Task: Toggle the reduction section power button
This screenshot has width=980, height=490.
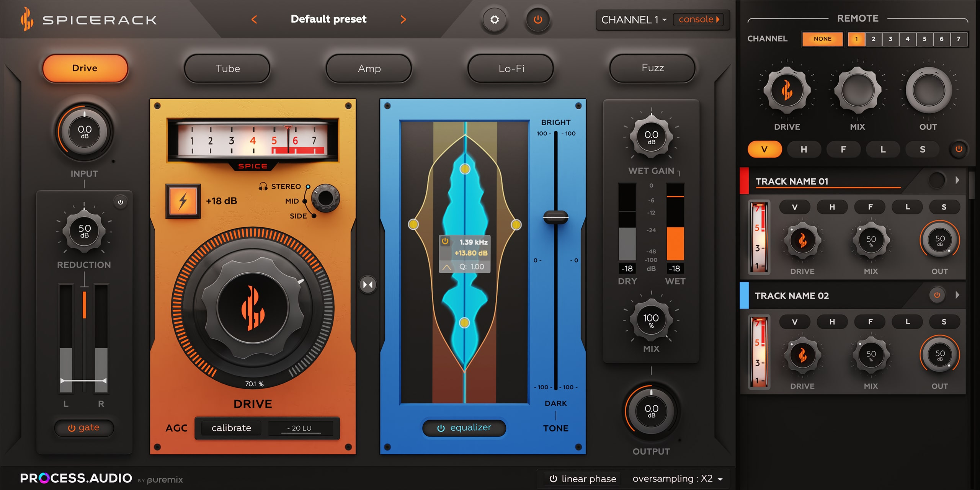Action: click(x=121, y=202)
